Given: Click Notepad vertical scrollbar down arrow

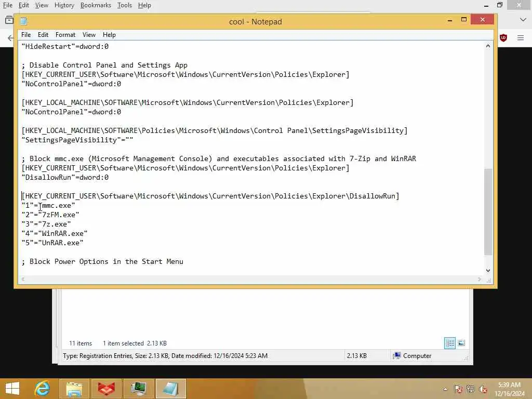Looking at the screenshot, I should 488,270.
